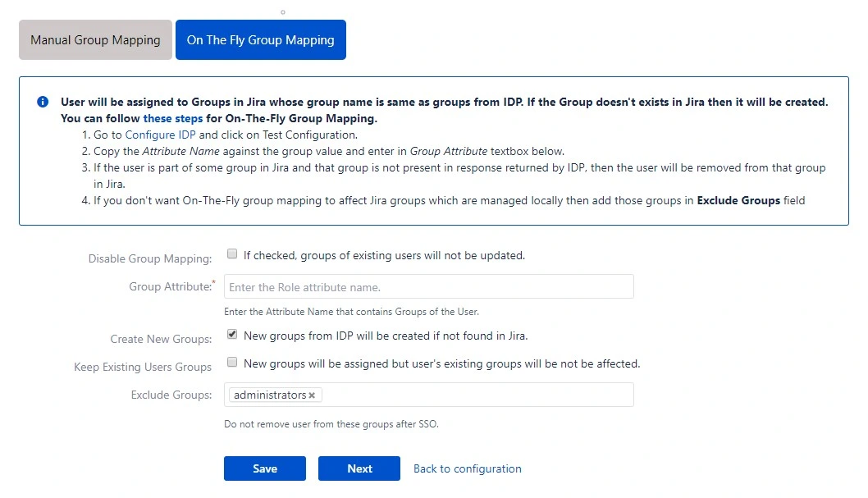
Task: Click the 'Enter the Attribute Name that contains Groups' hint
Action: pos(351,312)
